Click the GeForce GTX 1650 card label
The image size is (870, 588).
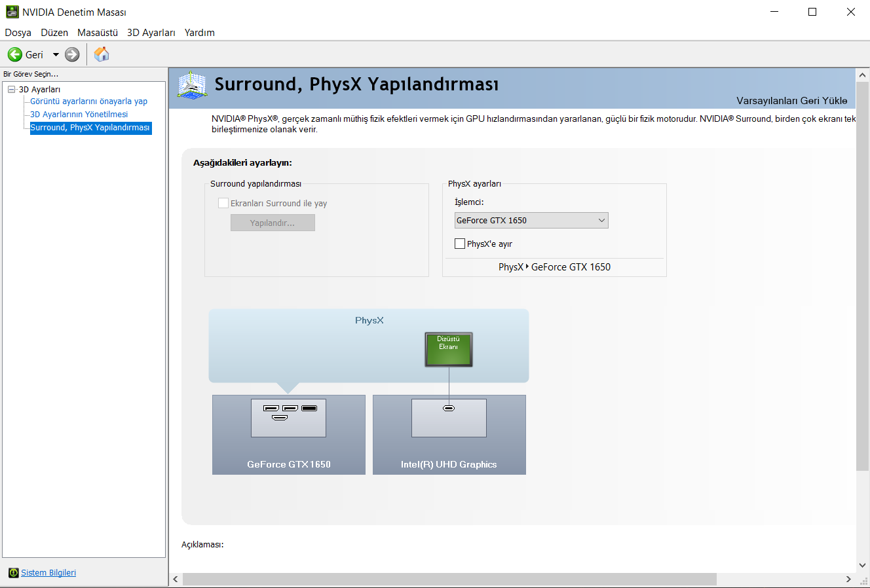(x=289, y=465)
